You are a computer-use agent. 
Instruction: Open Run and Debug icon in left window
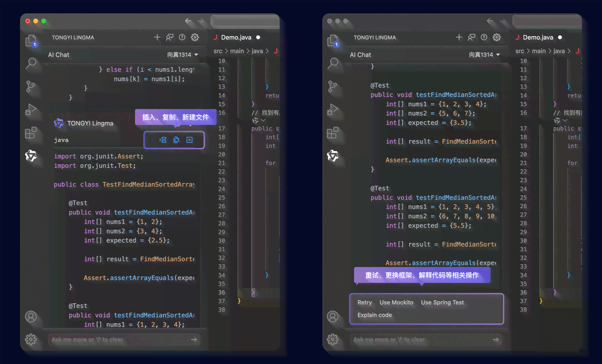(x=31, y=109)
